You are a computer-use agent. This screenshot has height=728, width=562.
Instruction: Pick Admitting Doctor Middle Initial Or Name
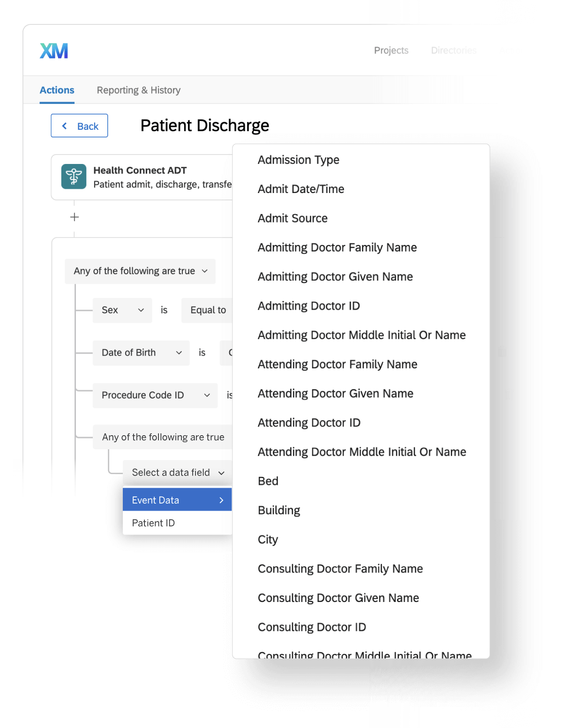click(361, 335)
